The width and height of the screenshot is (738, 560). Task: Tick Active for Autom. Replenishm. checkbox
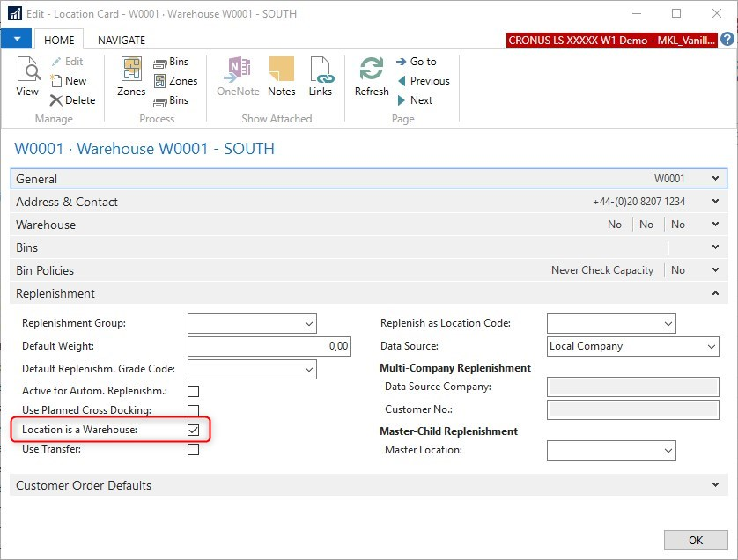pos(194,391)
